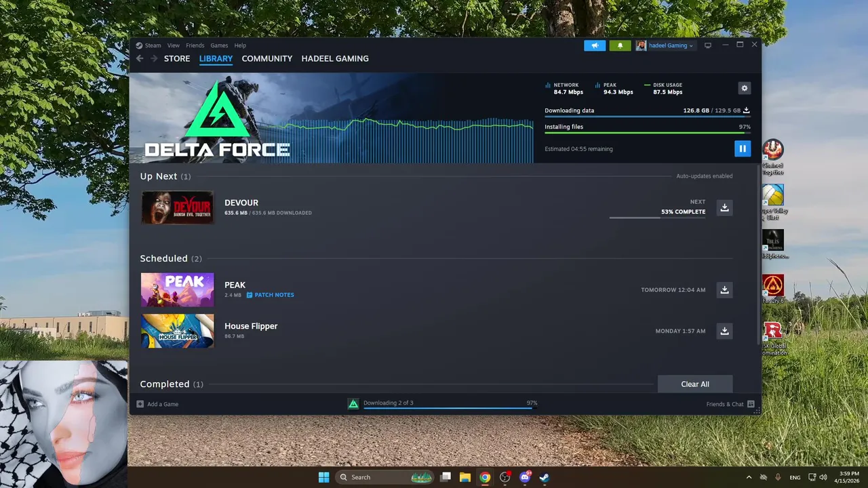The image size is (868, 488).
Task: Click TOMORROW 12:04 AM schedule text
Action: [x=673, y=289]
